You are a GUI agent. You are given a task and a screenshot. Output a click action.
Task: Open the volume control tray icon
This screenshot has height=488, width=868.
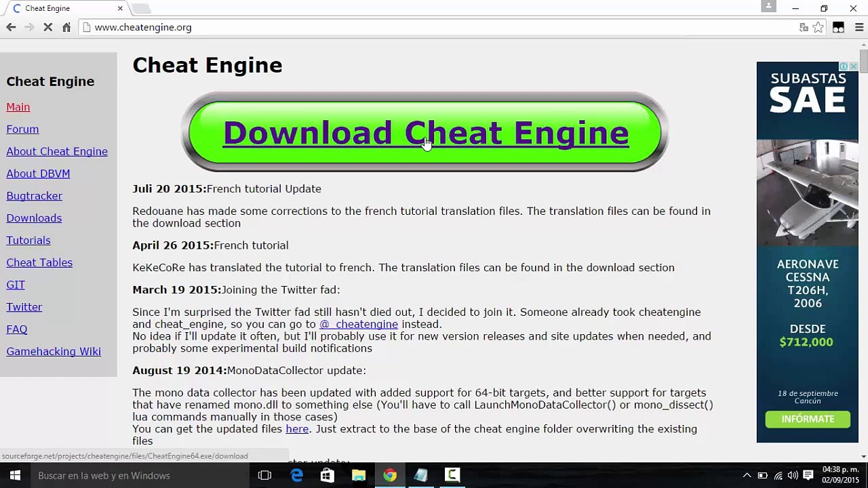793,475
